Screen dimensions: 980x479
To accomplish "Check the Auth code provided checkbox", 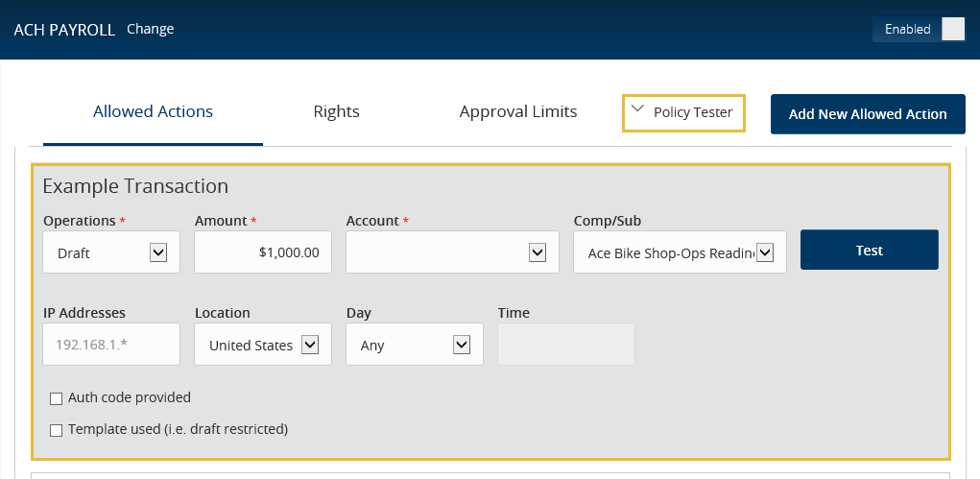I will [x=57, y=398].
